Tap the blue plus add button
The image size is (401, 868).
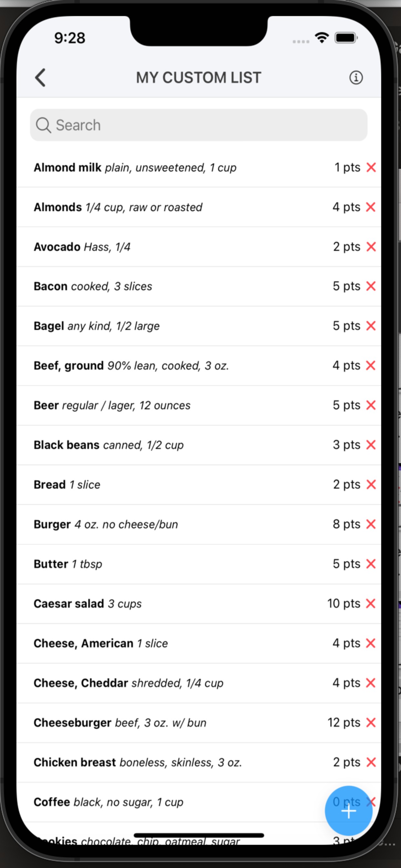(x=348, y=811)
